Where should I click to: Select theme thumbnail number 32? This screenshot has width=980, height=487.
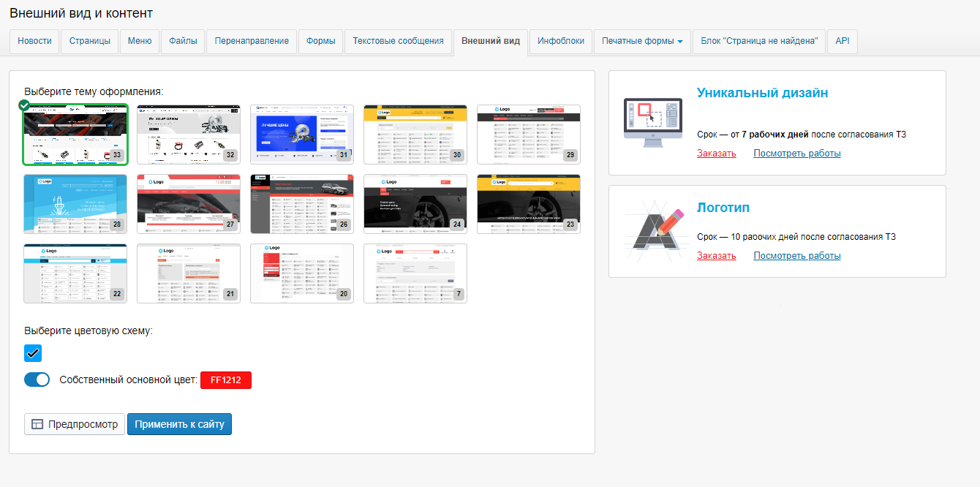coord(189,135)
